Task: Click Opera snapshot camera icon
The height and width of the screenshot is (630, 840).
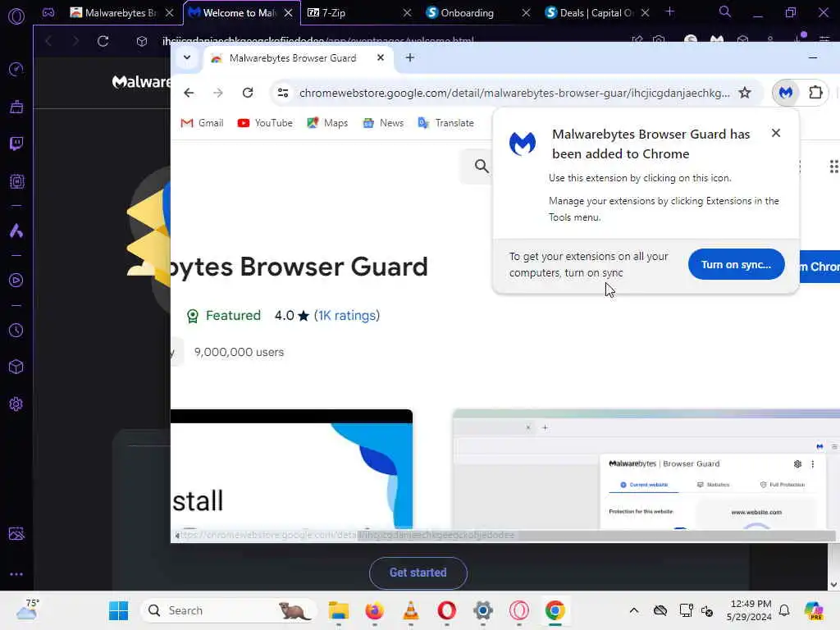Action: tap(659, 39)
